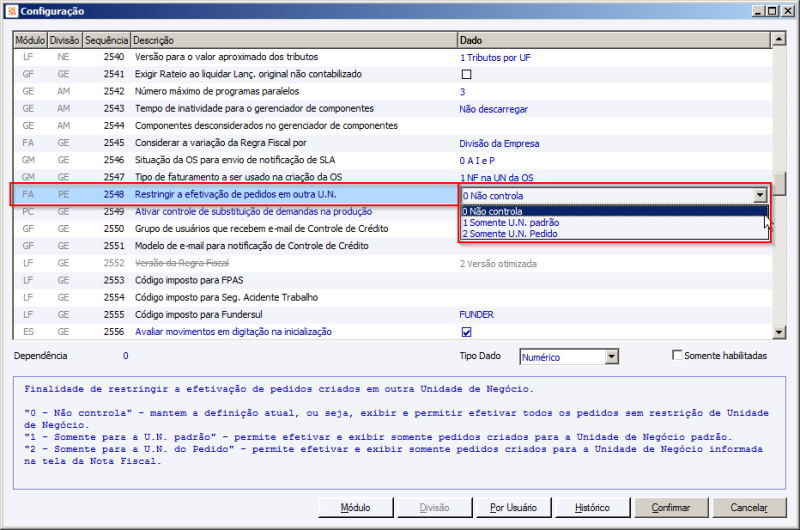This screenshot has width=800, height=530.
Task: Choose option 0 Não controla in list
Action: point(614,211)
